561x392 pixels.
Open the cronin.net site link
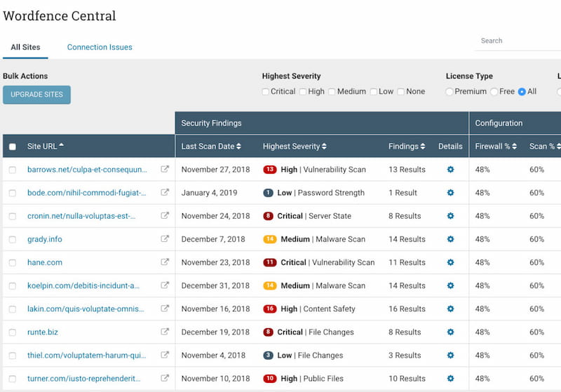pyautogui.click(x=81, y=216)
